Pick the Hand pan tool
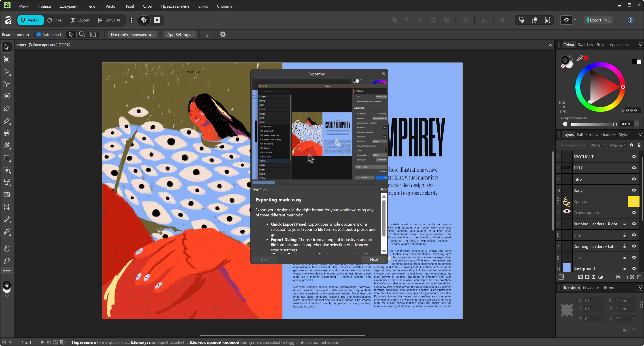This screenshot has height=346, width=644. coord(7,248)
